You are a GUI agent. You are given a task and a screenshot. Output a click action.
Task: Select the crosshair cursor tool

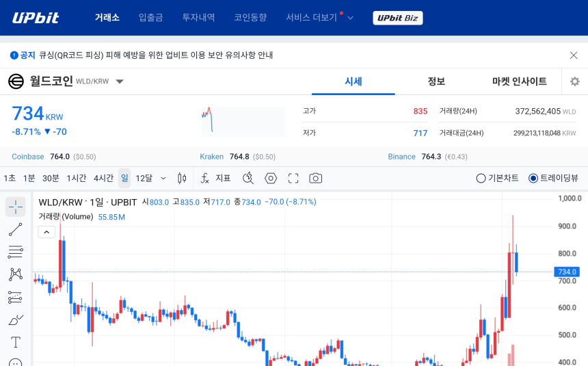(x=15, y=207)
